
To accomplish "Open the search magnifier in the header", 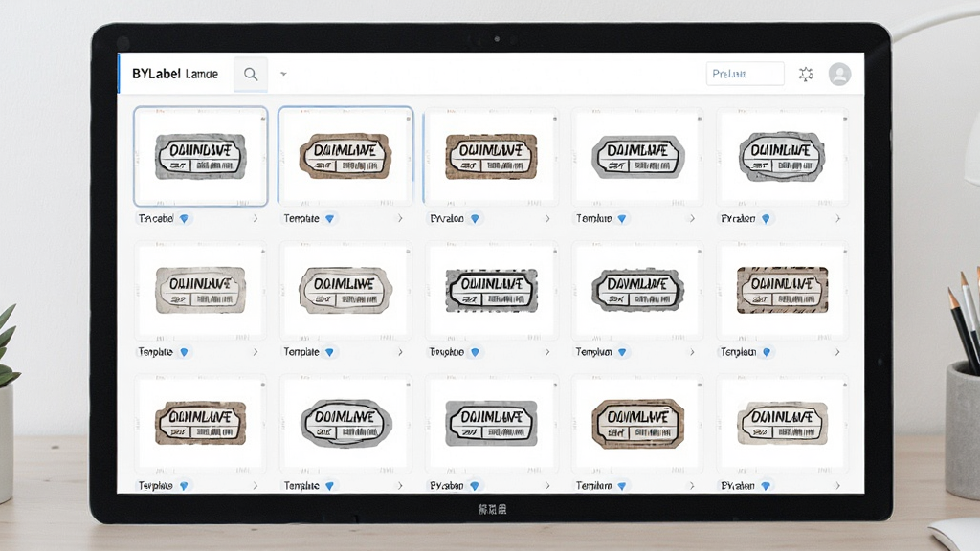I will [251, 75].
